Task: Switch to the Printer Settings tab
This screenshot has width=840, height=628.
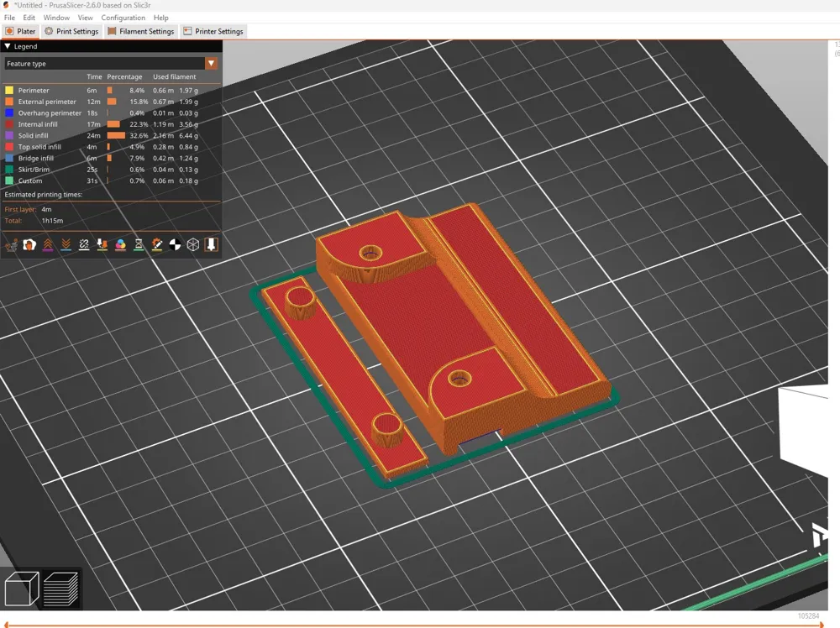Action: (213, 31)
